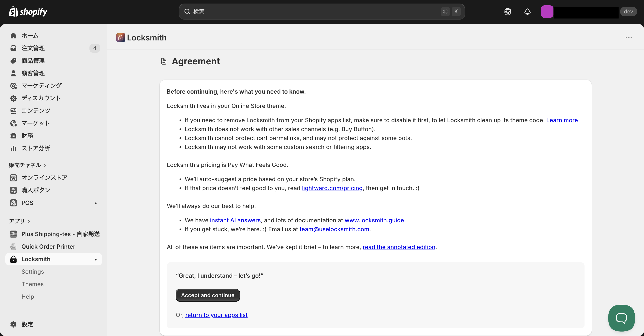Image resolution: width=644 pixels, height=336 pixels.
Task: Open ストア分析 bar chart icon
Action: point(13,148)
